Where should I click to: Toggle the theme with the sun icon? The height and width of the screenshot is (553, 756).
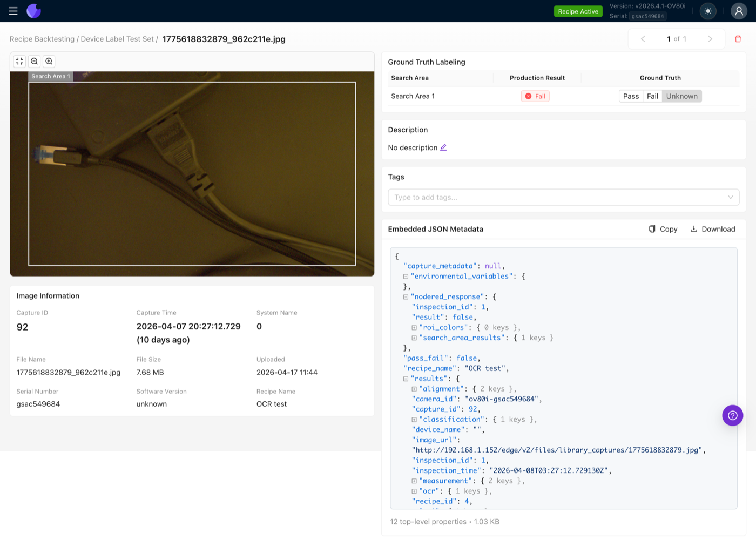[x=707, y=11]
